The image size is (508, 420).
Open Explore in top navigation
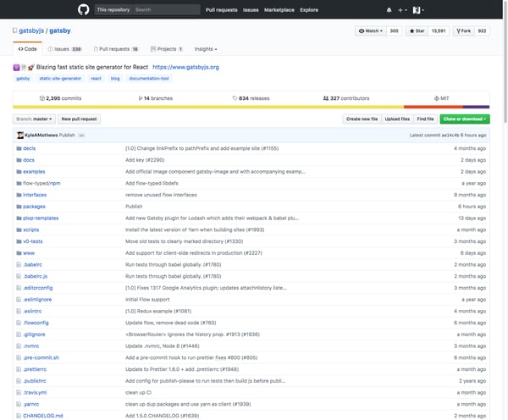309,10
